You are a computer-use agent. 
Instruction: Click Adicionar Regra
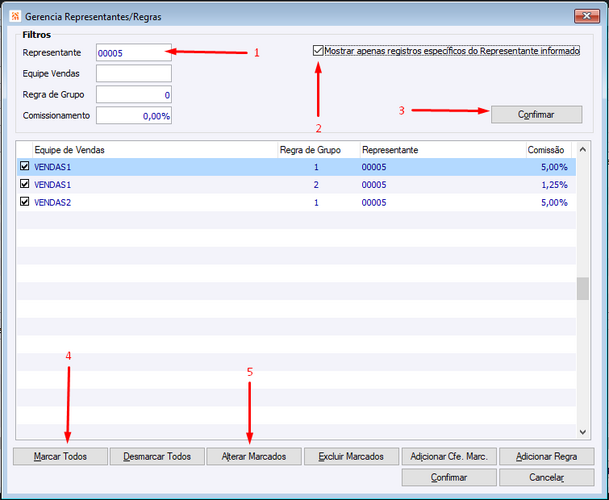tap(546, 456)
